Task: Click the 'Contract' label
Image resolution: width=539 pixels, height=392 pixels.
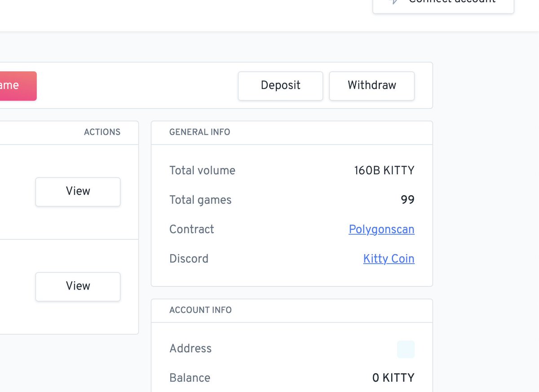Action: (191, 229)
